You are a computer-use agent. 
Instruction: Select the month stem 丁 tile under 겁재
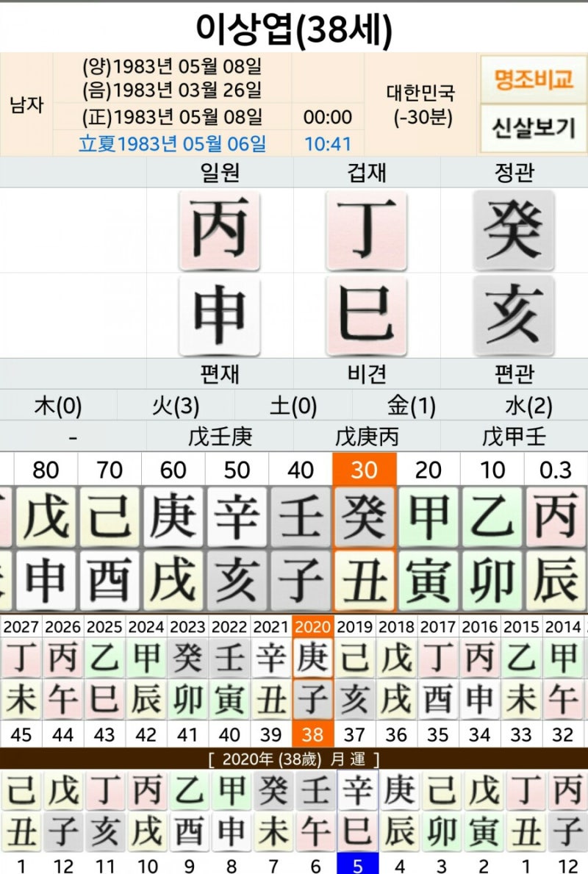pyautogui.click(x=367, y=230)
